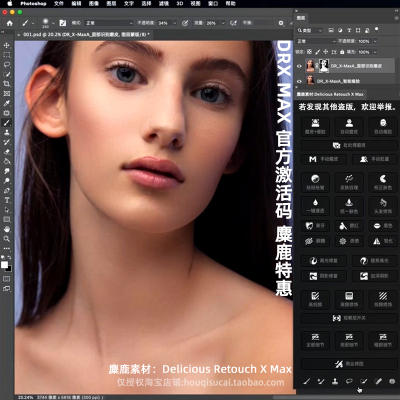Open the Photoshop app menu
The height and width of the screenshot is (400, 400).
click(x=33, y=4)
